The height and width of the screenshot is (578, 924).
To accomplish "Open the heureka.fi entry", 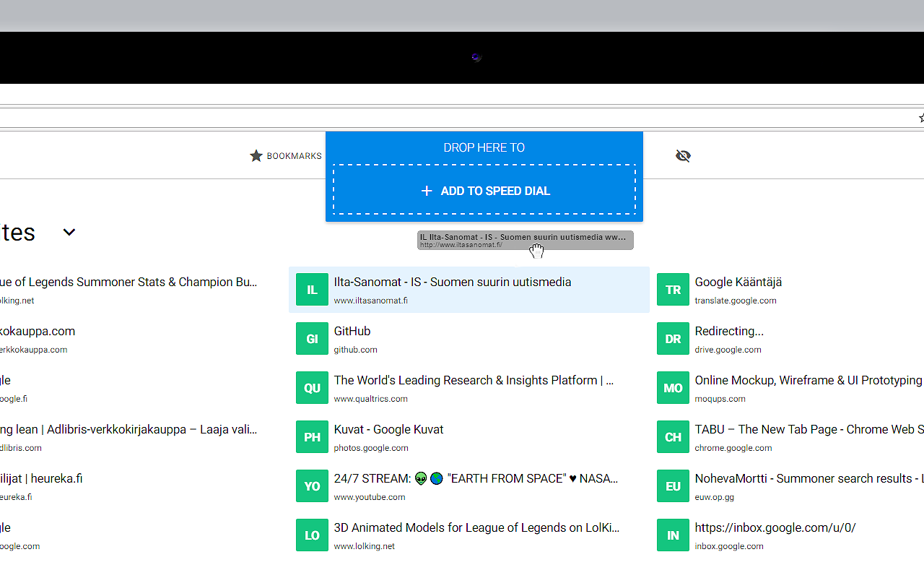I will (x=41, y=478).
